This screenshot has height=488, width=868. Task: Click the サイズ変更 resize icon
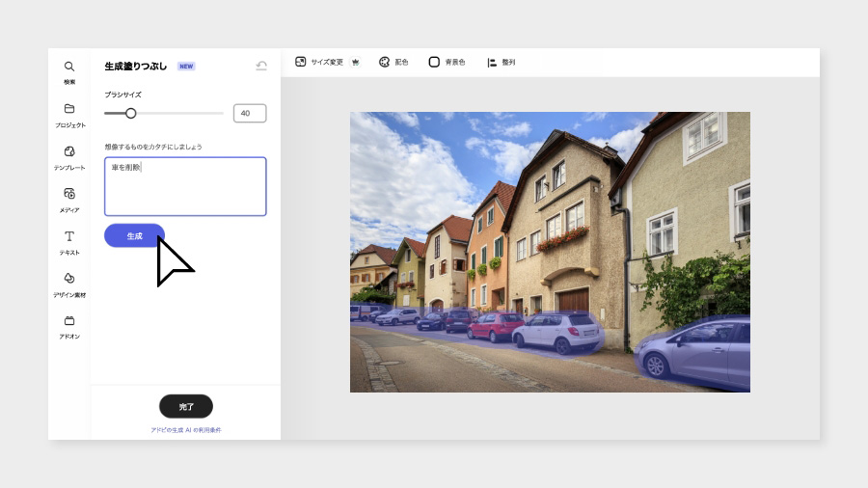pos(300,62)
